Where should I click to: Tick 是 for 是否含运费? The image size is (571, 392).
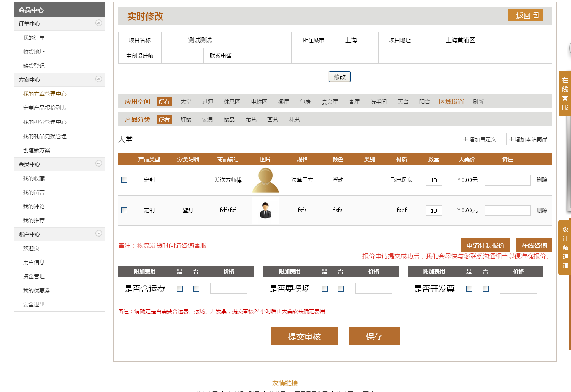pos(180,289)
